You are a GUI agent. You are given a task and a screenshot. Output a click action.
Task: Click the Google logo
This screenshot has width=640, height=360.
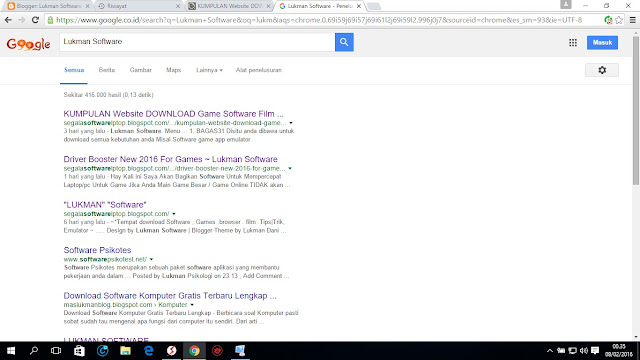[28, 44]
